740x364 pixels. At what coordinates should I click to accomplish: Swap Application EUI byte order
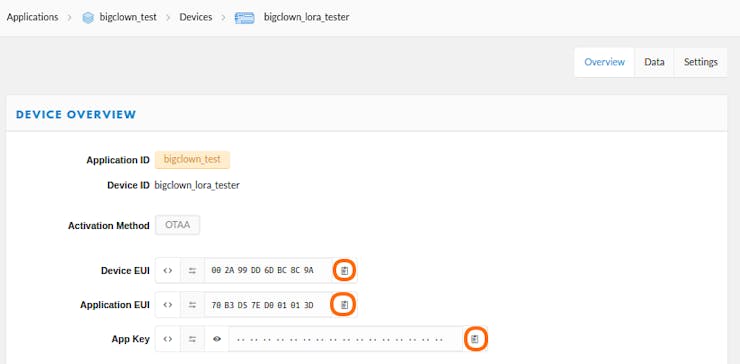tap(192, 305)
